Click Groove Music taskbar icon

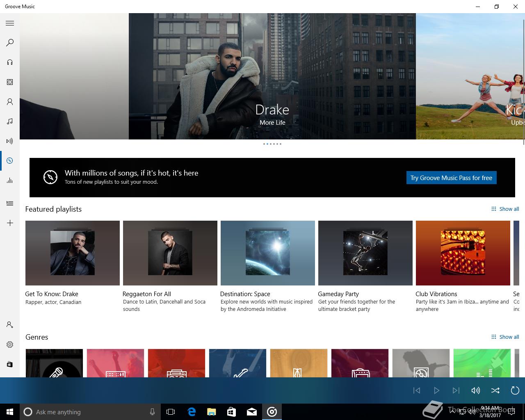[x=272, y=412]
